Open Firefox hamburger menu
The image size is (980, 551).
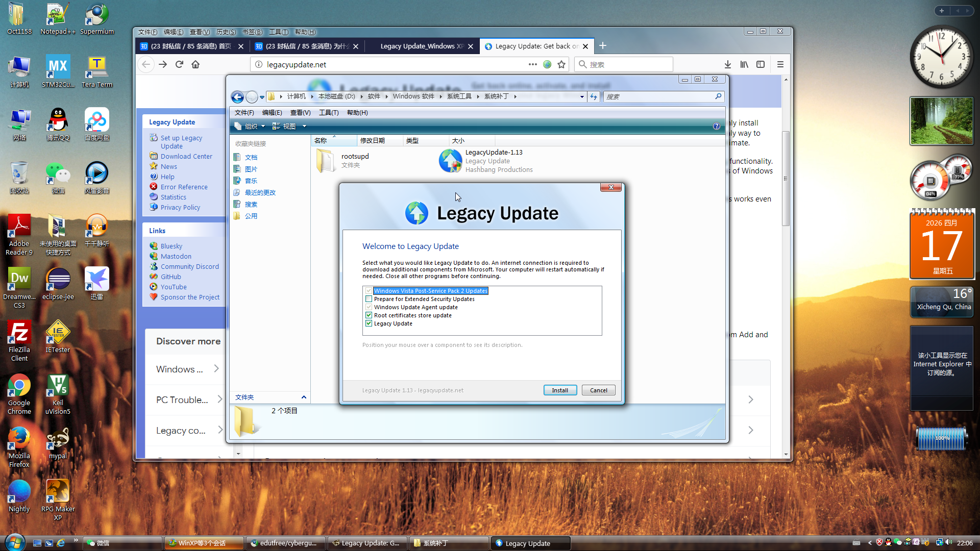pos(780,64)
